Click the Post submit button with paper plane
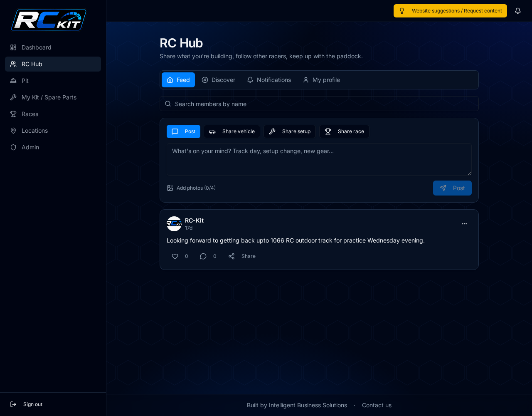The height and width of the screenshot is (416, 532). (452, 188)
